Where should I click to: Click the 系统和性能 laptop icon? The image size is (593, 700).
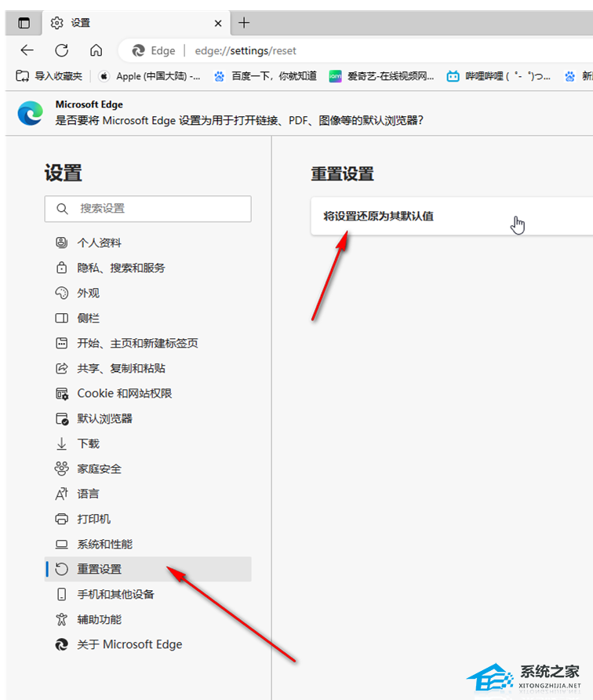tap(62, 544)
